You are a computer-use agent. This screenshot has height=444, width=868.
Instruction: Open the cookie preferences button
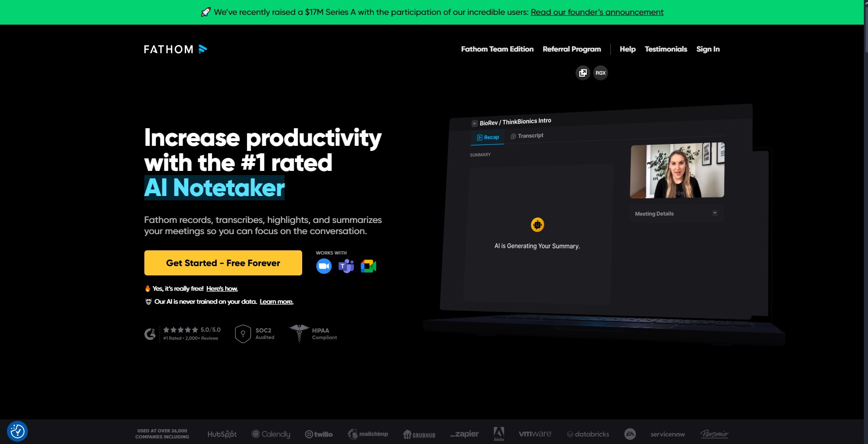pyautogui.click(x=18, y=431)
